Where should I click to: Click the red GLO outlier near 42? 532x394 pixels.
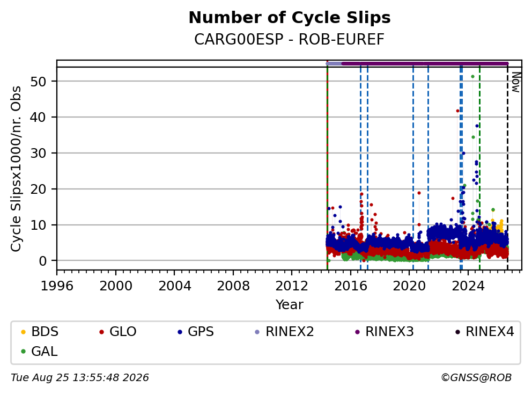click(457, 111)
